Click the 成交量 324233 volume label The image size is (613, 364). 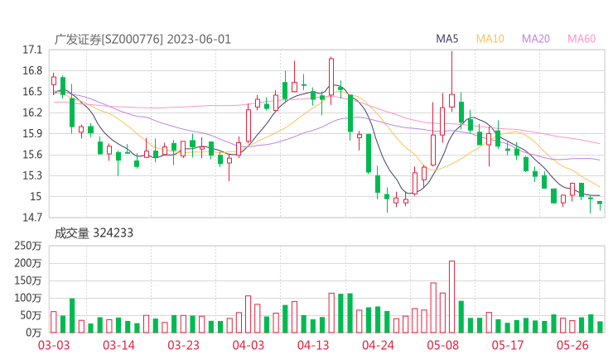pyautogui.click(x=94, y=233)
